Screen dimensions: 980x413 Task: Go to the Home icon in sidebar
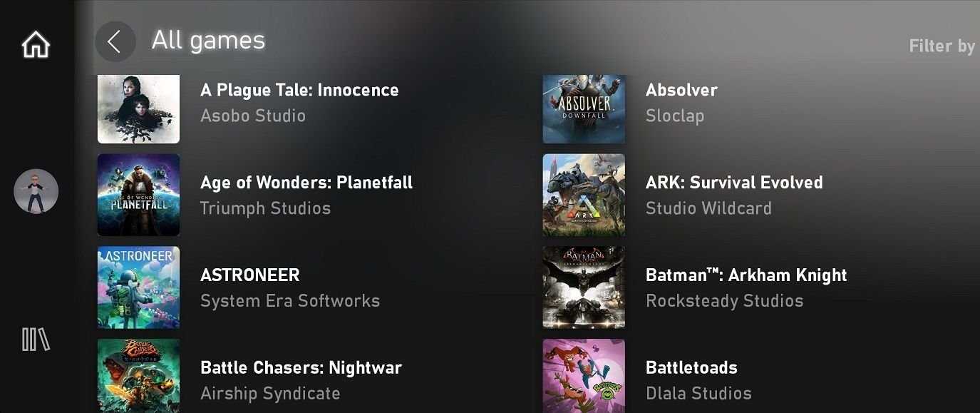[36, 45]
